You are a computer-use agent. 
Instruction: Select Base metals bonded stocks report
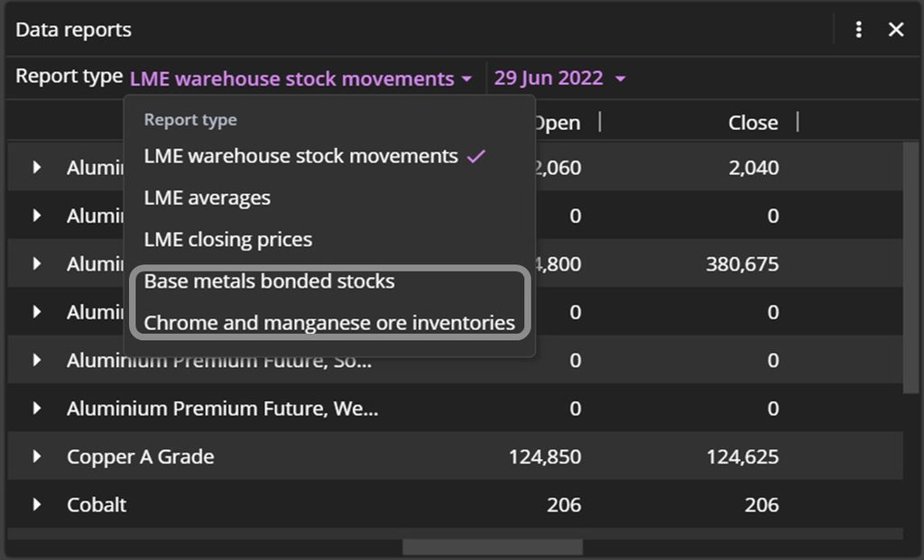tap(269, 281)
